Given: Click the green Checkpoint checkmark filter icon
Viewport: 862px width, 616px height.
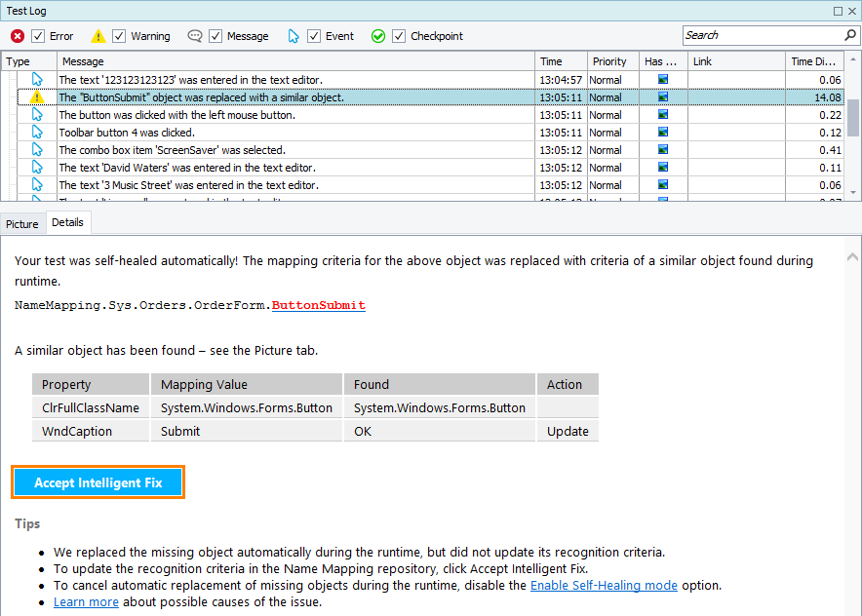Looking at the screenshot, I should pyautogui.click(x=378, y=35).
